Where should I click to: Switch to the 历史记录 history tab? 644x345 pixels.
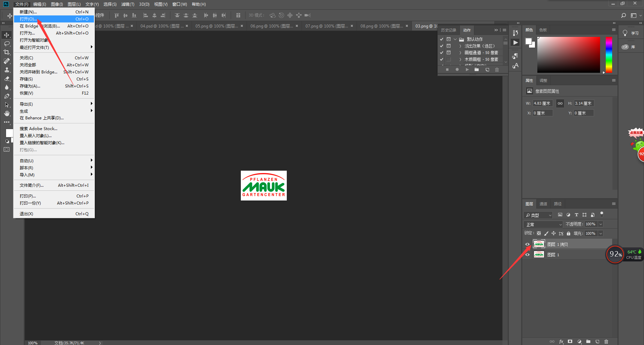448,30
